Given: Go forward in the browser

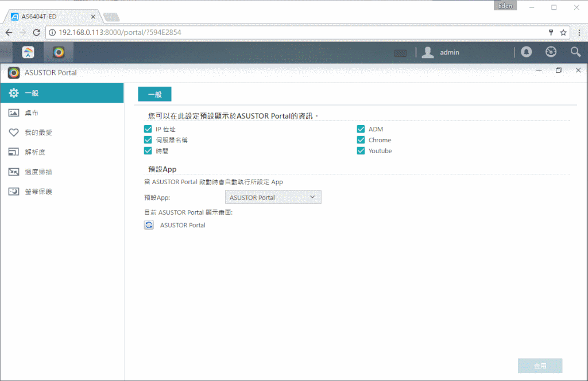Looking at the screenshot, I should click(x=23, y=33).
